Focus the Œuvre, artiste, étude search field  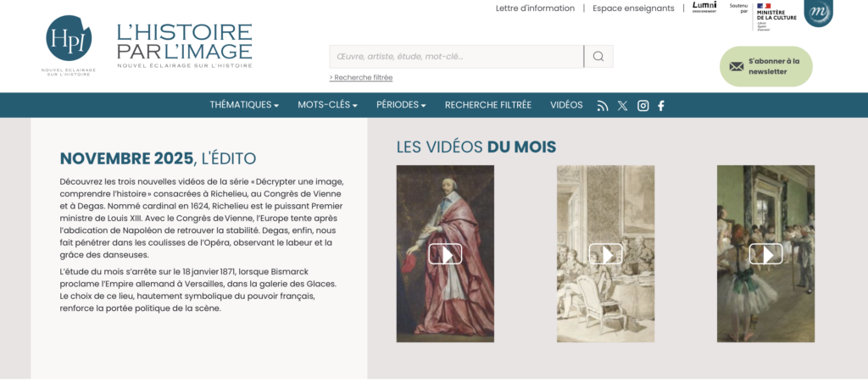pos(456,57)
